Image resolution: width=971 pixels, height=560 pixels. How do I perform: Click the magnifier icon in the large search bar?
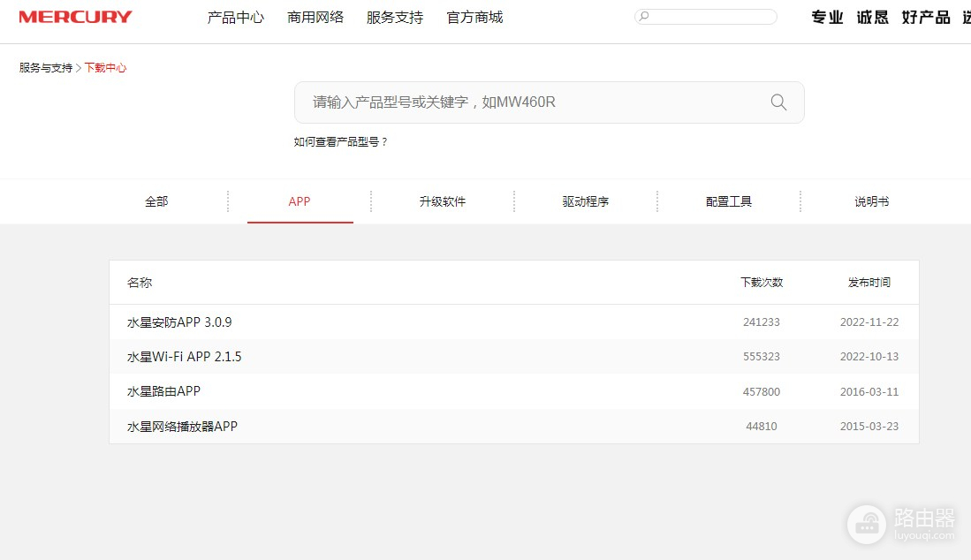click(x=778, y=102)
